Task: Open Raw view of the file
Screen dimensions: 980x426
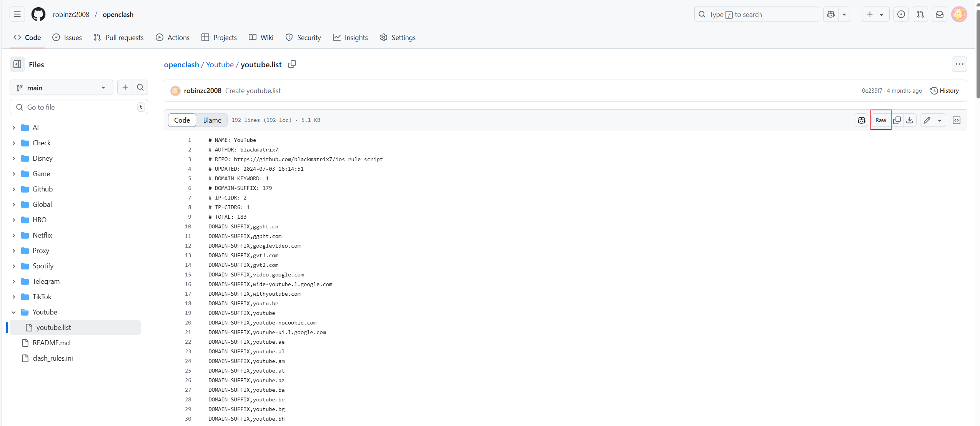Action: click(881, 120)
